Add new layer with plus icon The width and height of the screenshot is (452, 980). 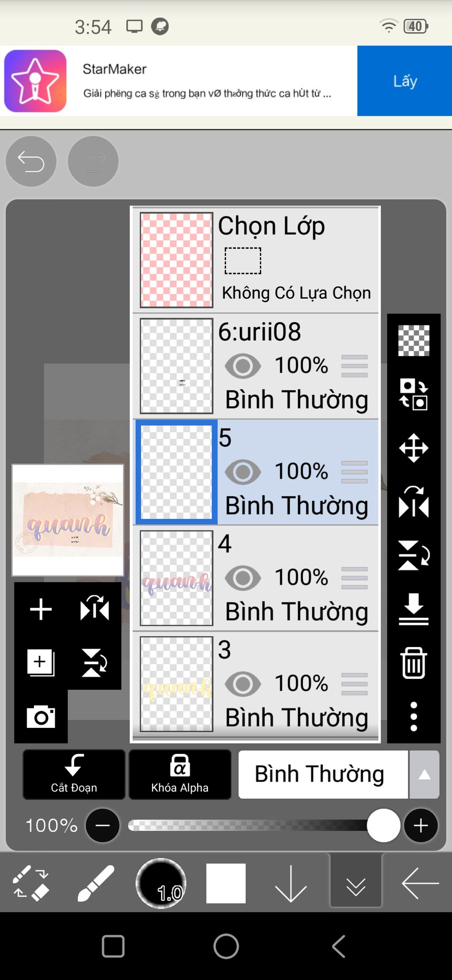pos(41,609)
